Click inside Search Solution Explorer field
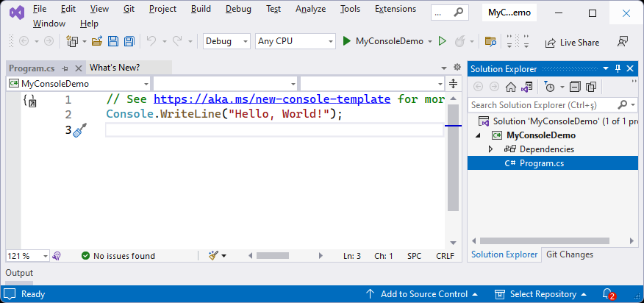644x303 pixels. 543,104
